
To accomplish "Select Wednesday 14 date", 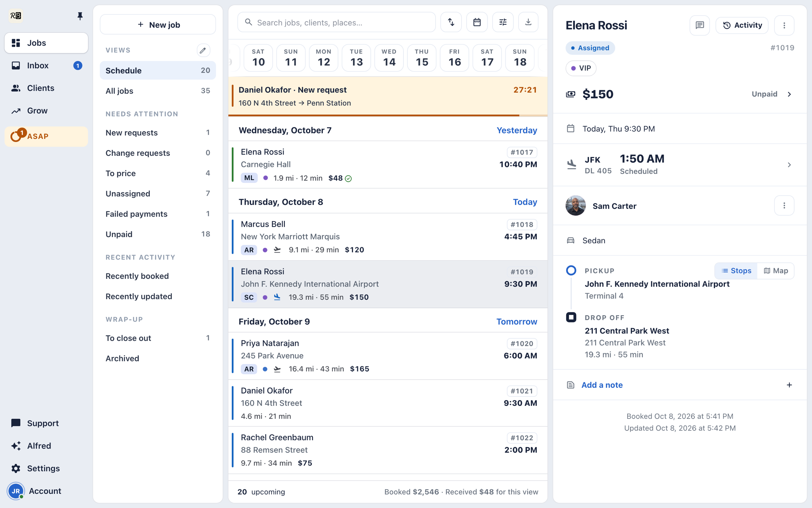I will coord(389,58).
